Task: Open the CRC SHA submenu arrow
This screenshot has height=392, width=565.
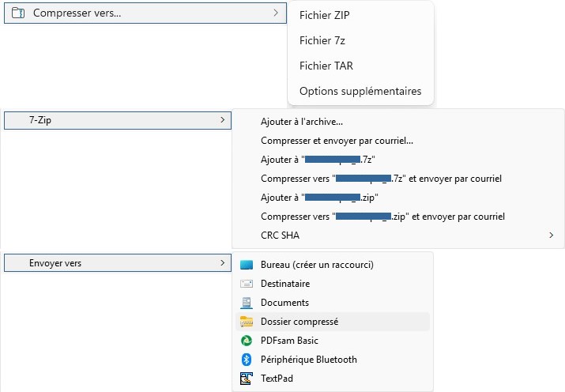Action: 551,236
